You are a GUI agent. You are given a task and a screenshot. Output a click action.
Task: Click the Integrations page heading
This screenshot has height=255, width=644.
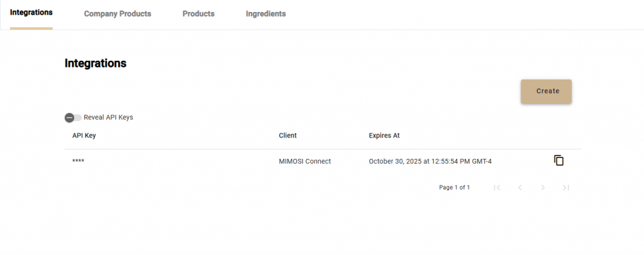point(96,63)
